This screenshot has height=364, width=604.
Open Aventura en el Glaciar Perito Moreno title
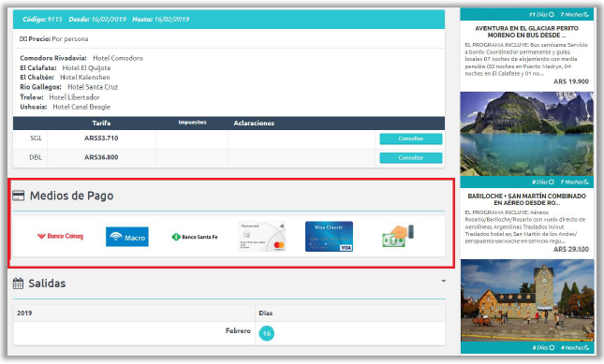click(x=526, y=32)
